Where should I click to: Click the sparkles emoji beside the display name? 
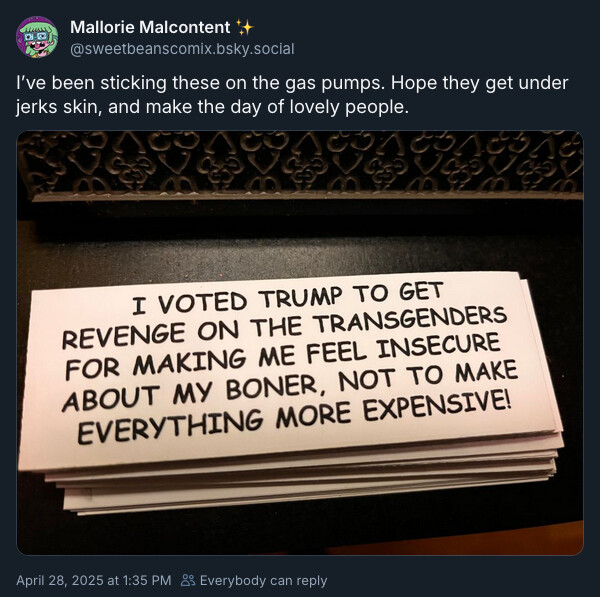[x=245, y=28]
